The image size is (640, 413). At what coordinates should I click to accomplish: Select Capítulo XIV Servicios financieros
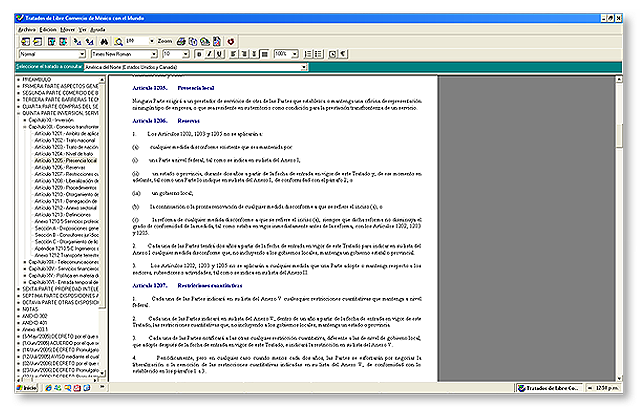click(64, 269)
